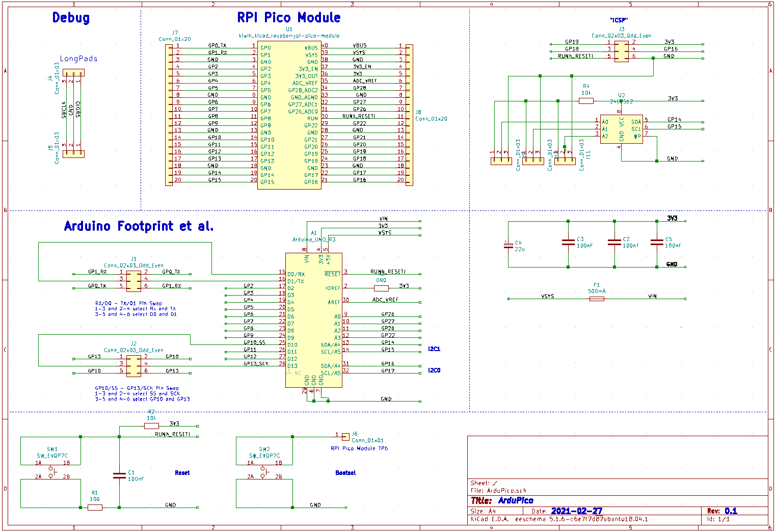Select the C4 22u capacitor
The height and width of the screenshot is (532, 776).
508,246
